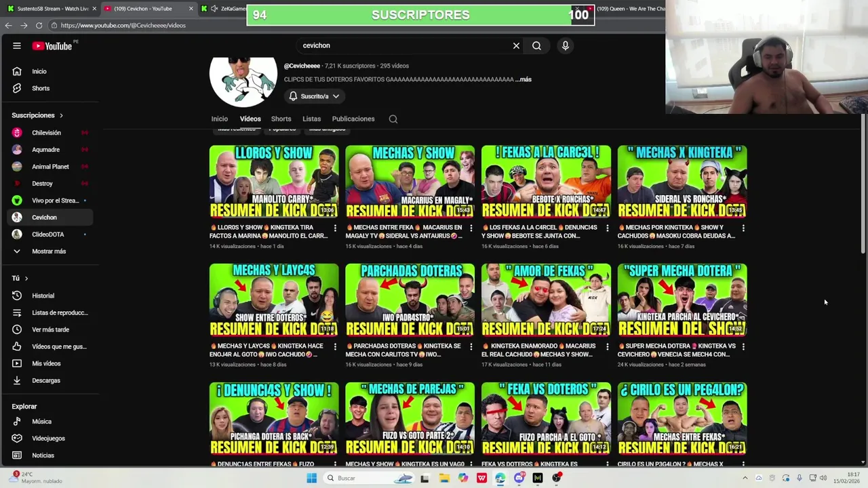Play AMOR DE FEKAS thumbnail
868x488 pixels.
[546, 300]
